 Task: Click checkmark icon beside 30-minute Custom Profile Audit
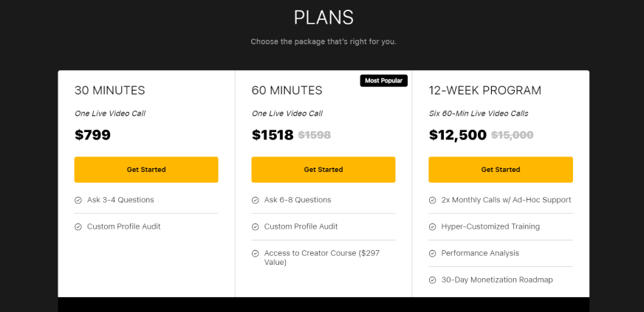(78, 226)
